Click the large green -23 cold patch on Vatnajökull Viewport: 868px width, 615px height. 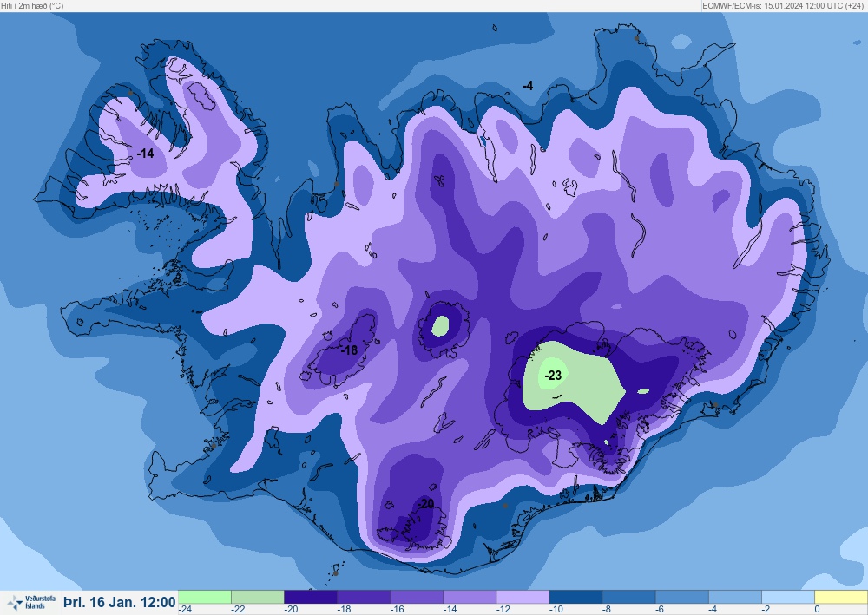(x=575, y=383)
